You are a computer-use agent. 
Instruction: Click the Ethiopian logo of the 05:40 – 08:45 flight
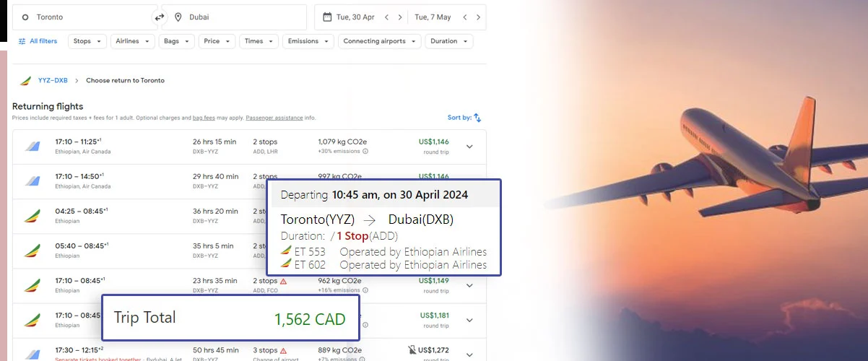[x=32, y=251]
